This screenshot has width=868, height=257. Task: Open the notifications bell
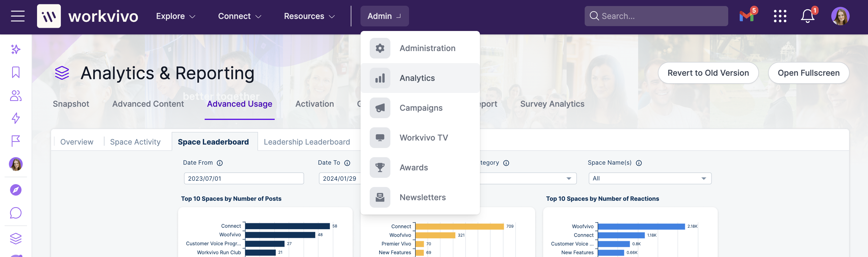tap(807, 16)
